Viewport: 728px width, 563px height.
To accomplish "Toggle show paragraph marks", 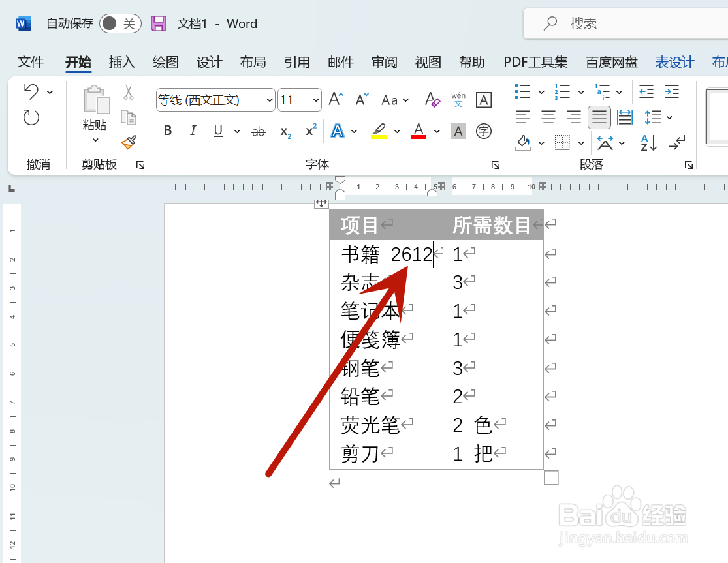I will coord(677,143).
